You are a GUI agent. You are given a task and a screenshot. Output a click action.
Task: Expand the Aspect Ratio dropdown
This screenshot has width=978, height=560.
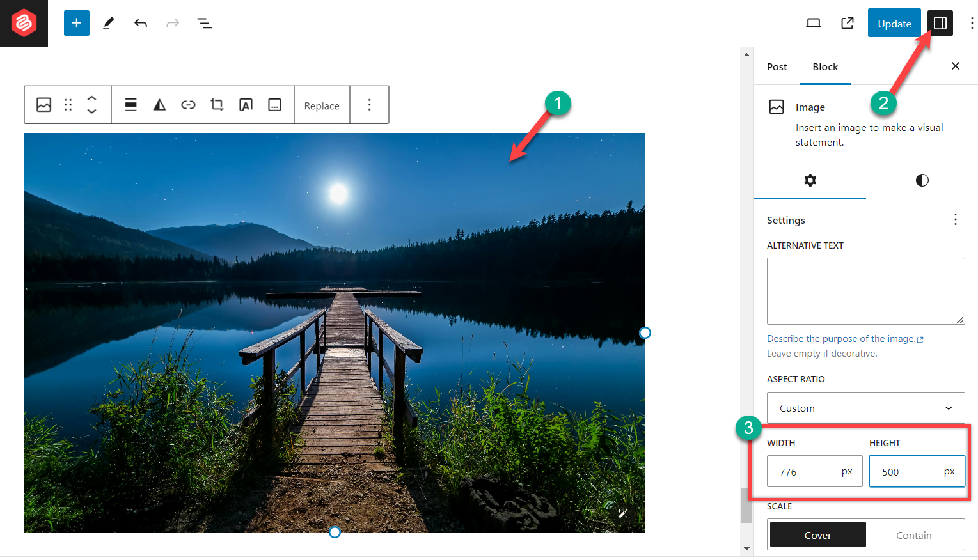click(x=865, y=408)
